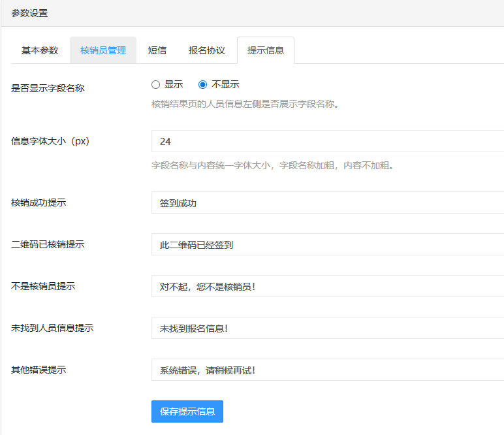The height and width of the screenshot is (435, 504).
Task: Click the 是否显示字段名称 field label
Action: [48, 88]
